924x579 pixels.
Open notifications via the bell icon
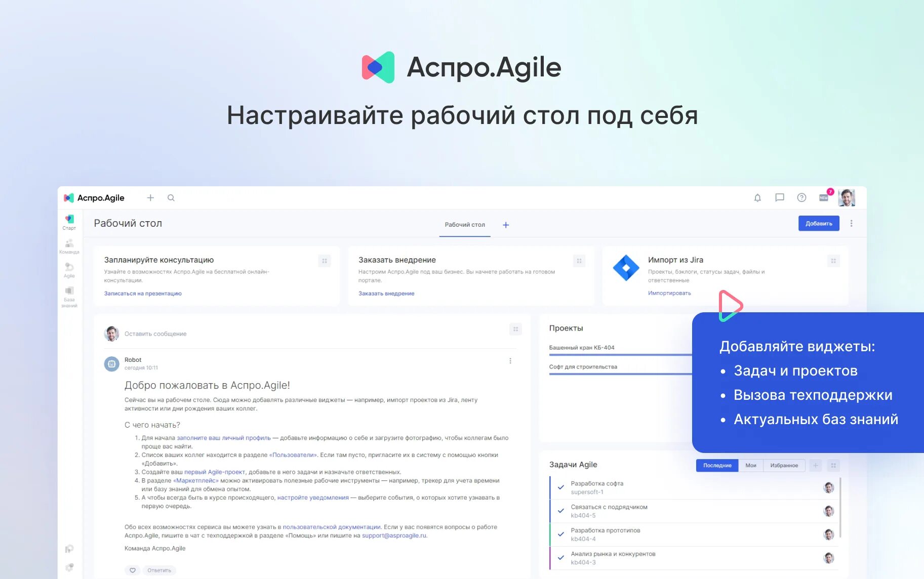point(757,198)
